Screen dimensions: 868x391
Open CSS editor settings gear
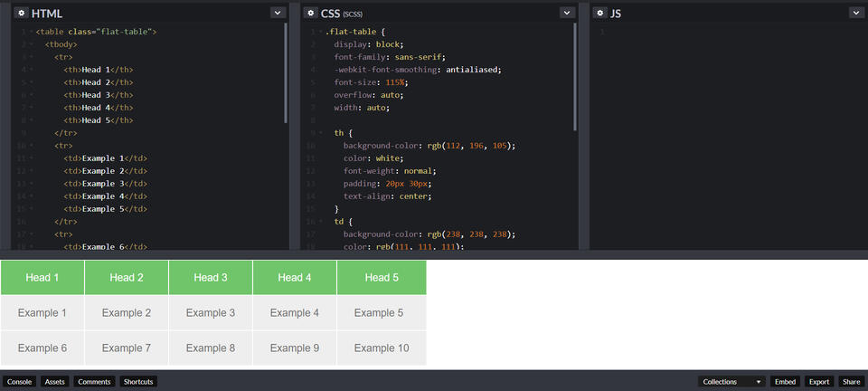pos(310,14)
